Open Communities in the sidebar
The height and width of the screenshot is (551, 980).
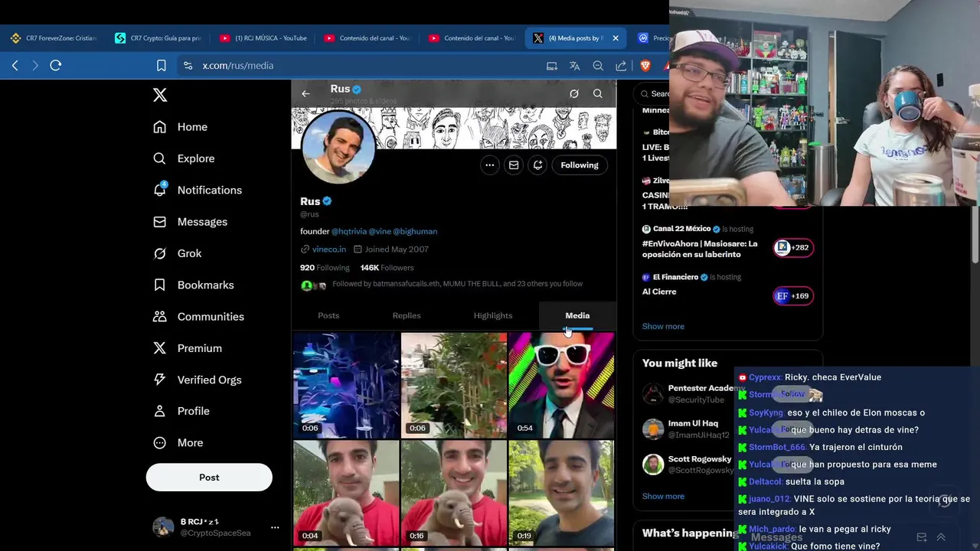click(x=198, y=317)
